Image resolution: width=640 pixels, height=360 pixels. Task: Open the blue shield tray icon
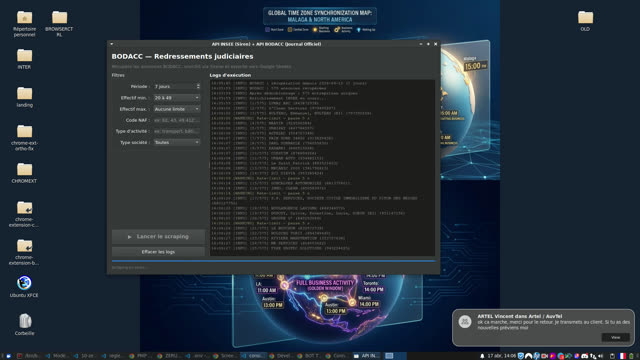tap(521, 356)
